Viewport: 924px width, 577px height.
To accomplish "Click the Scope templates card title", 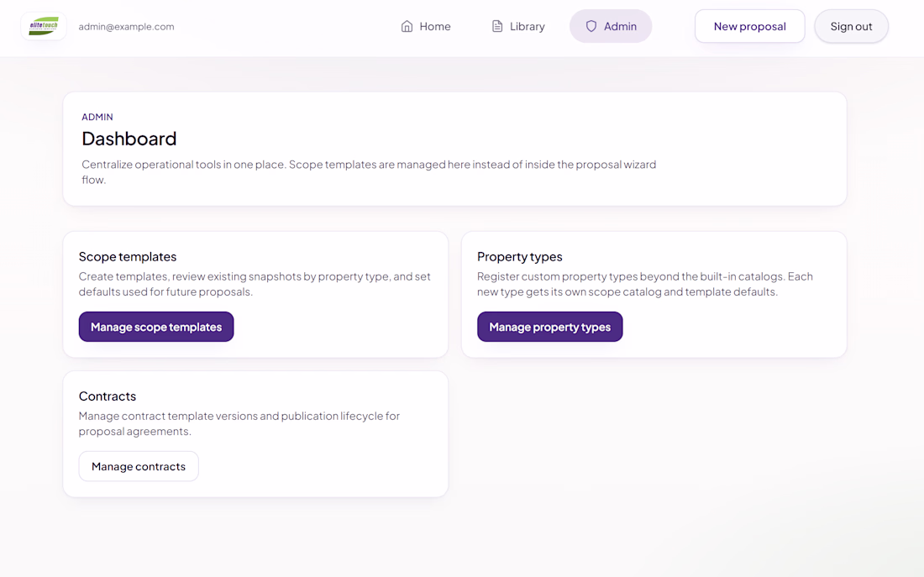I will click(128, 256).
